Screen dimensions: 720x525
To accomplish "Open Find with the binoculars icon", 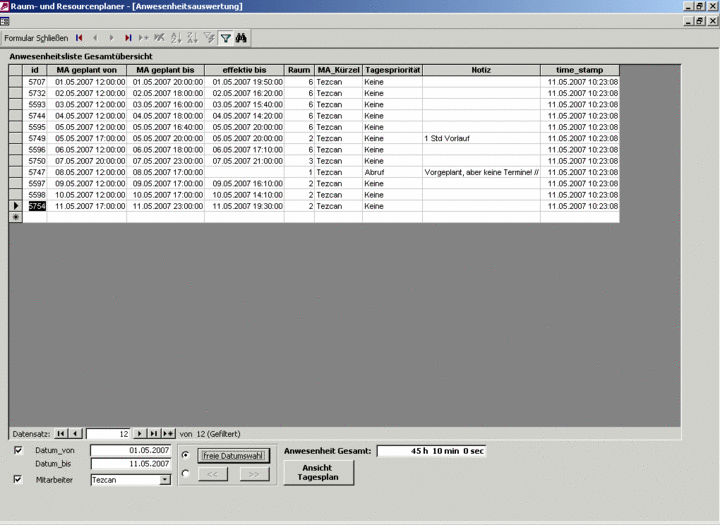I will pos(241,38).
